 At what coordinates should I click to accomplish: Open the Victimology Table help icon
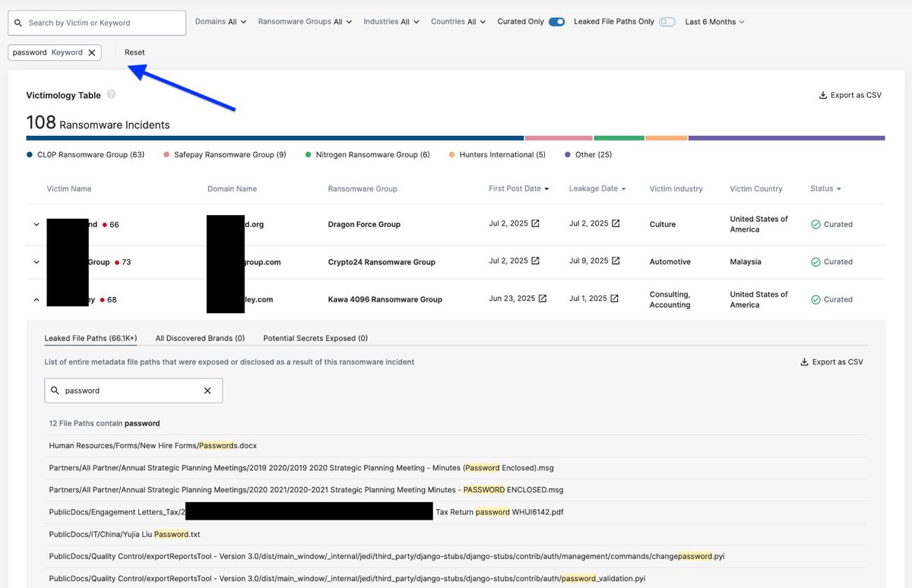[x=111, y=94]
